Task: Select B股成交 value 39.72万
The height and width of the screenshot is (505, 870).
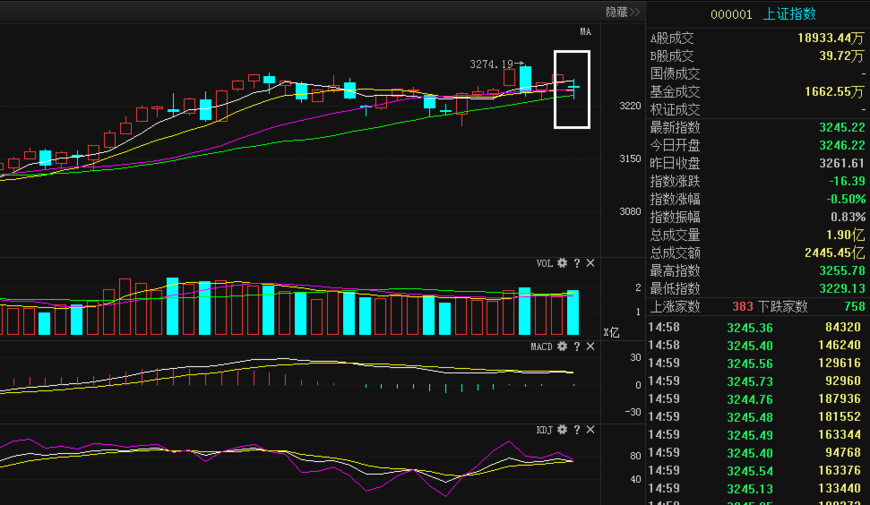Action: click(x=842, y=55)
